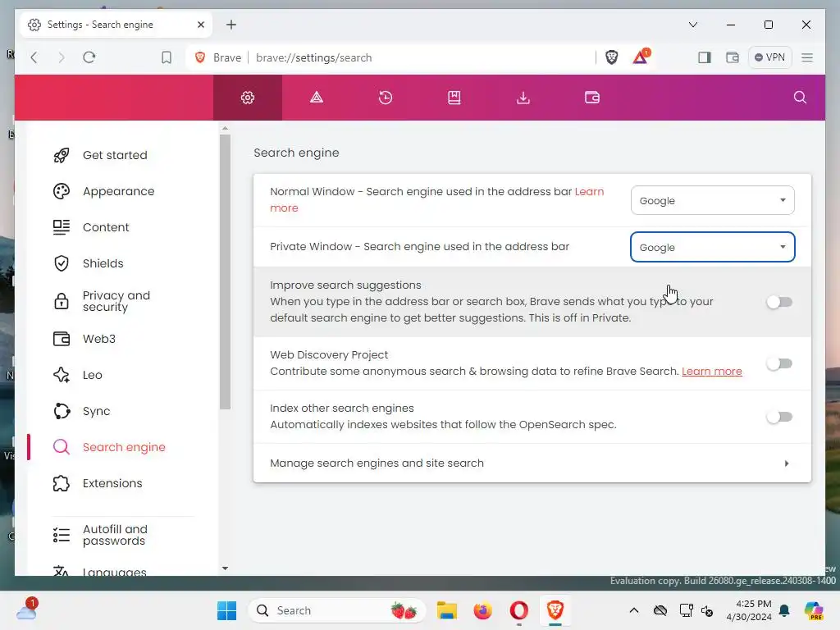This screenshot has height=630, width=840.
Task: Open Private Window search engine dropdown
Action: click(713, 247)
